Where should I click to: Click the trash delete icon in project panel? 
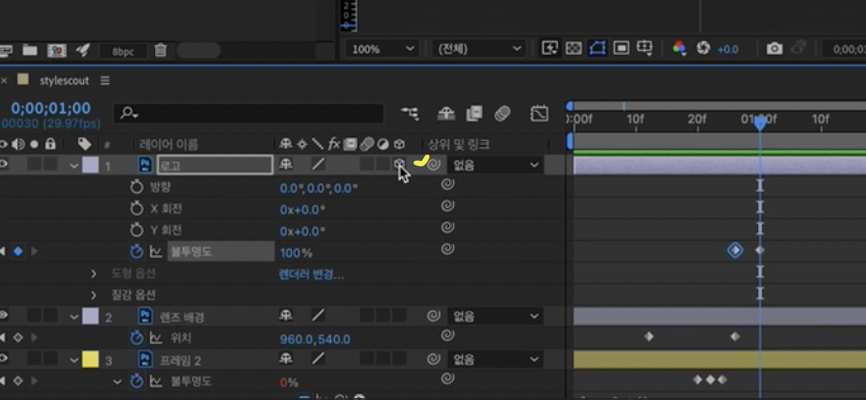(160, 50)
